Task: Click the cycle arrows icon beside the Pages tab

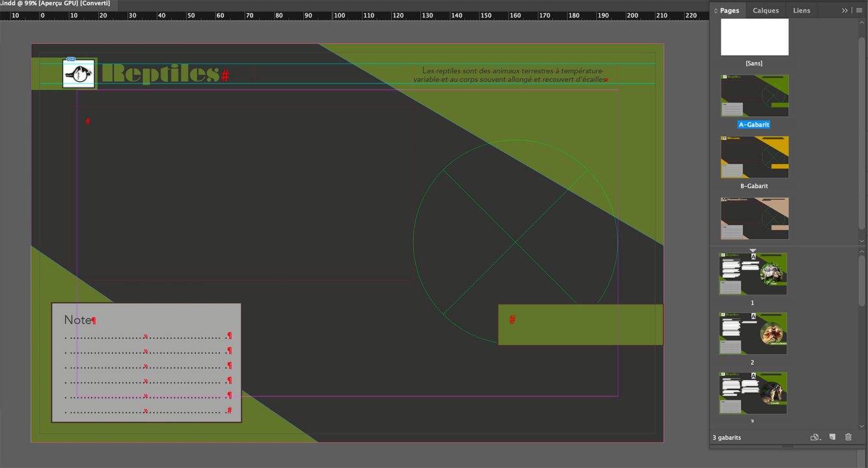Action: point(715,10)
